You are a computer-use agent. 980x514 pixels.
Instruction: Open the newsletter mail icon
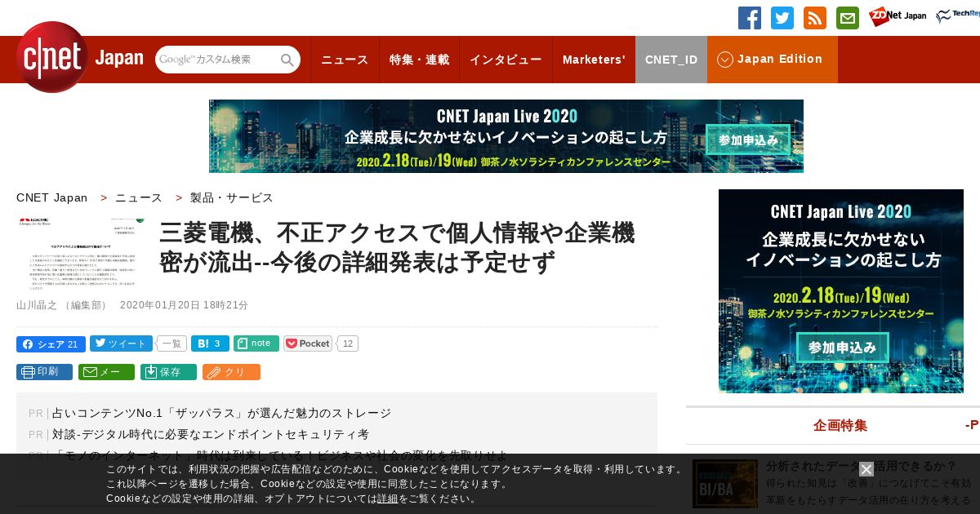[x=848, y=18]
